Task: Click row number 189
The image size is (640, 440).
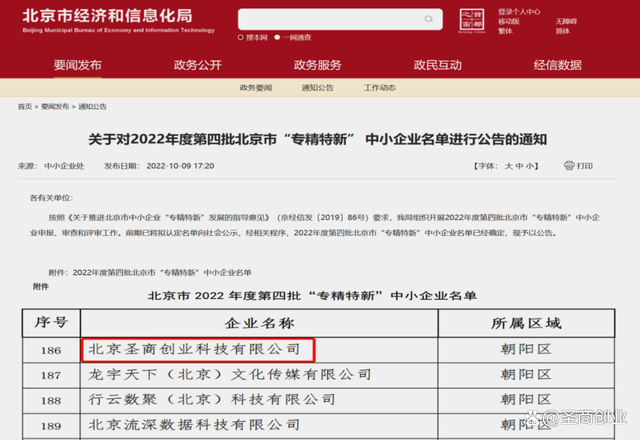Action: click(51, 426)
